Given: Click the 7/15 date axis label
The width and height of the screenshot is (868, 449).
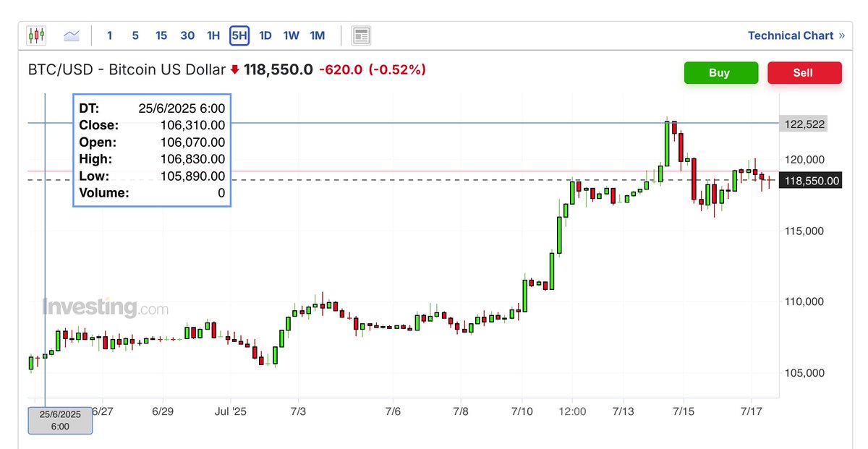Looking at the screenshot, I should pos(684,411).
